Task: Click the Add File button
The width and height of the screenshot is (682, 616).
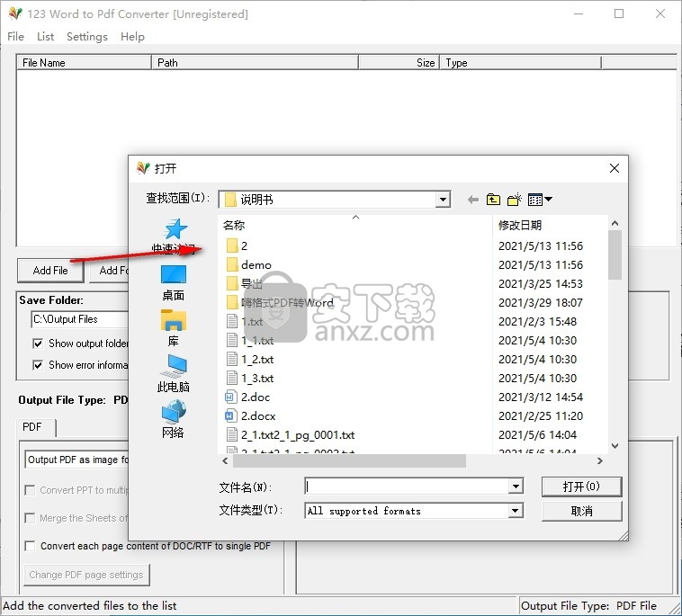Action: (50, 271)
